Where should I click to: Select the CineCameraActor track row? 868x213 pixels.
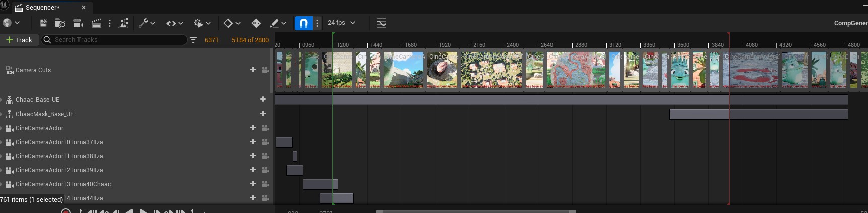point(136,128)
